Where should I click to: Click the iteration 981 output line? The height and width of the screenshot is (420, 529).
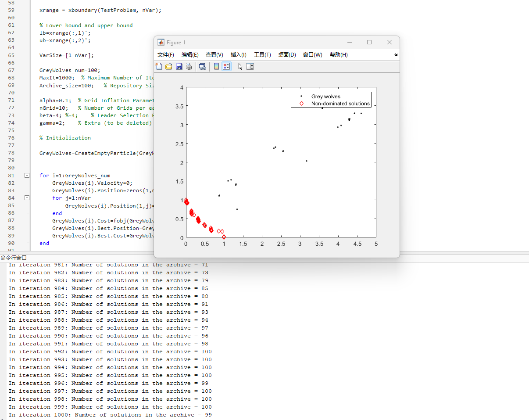click(108, 265)
